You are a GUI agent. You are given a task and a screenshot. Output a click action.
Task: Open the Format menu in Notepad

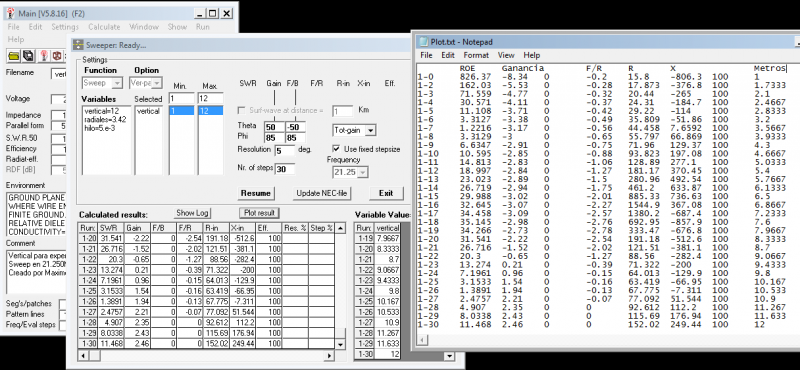click(476, 55)
